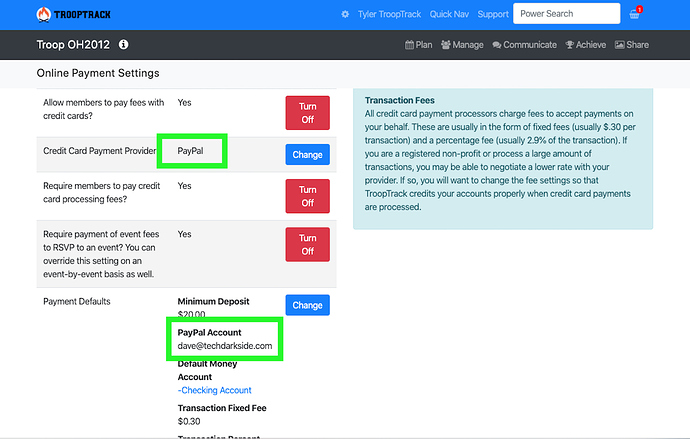Change the Credit Card Payment Provider

pos(308,154)
